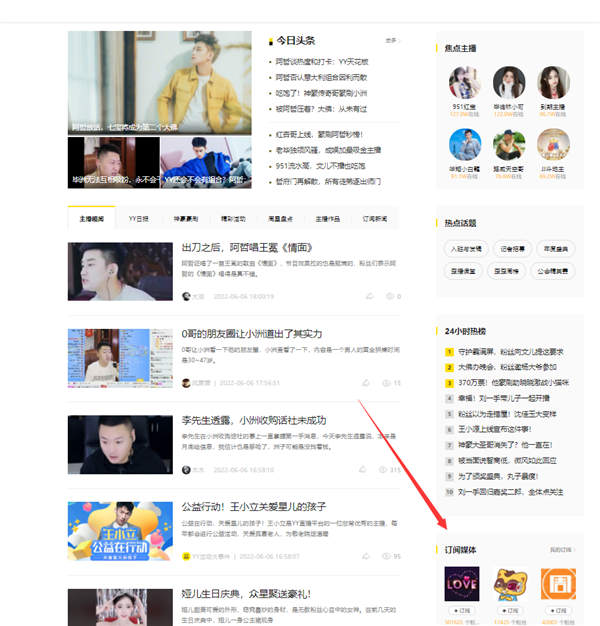This screenshot has width=600, height=626.
Task: Open yellow author avatar of 公益行动 article
Action: point(186,556)
